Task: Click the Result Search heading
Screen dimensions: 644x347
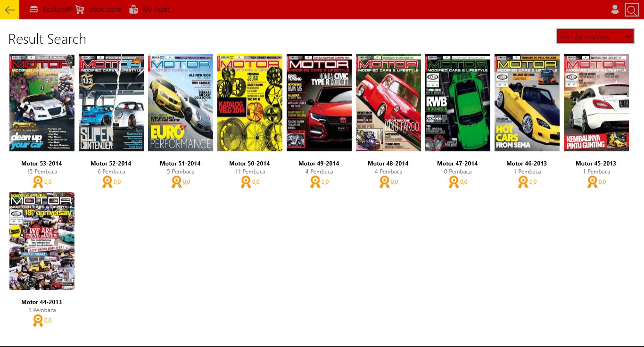Action: (47, 39)
